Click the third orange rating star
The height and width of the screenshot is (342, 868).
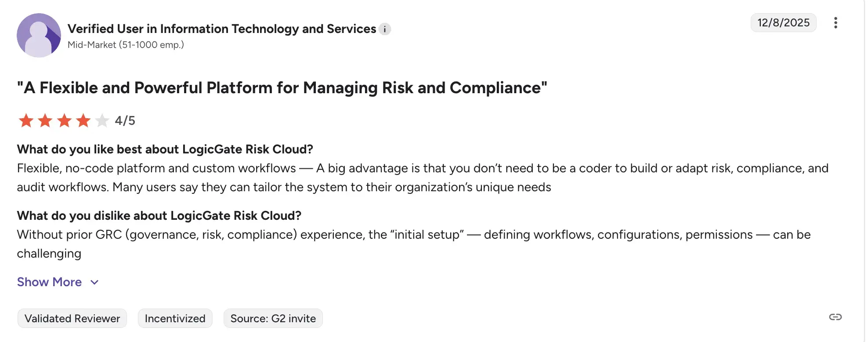pyautogui.click(x=64, y=120)
